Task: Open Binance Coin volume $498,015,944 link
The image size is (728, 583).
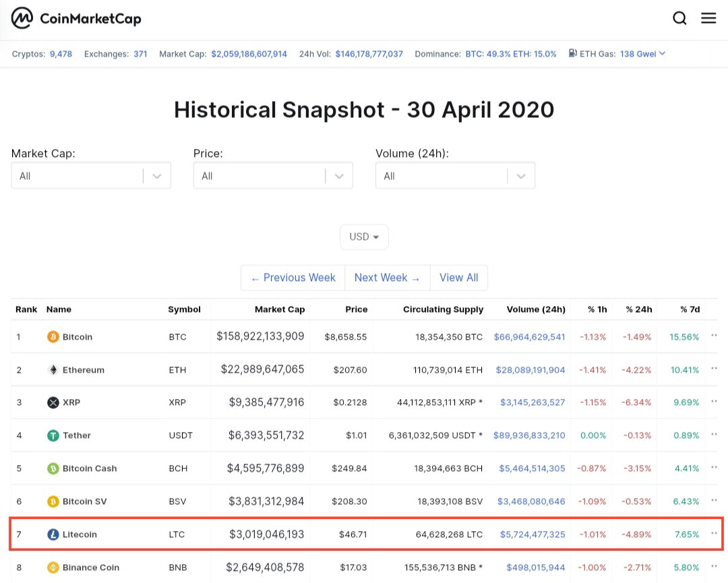Action: (536, 567)
